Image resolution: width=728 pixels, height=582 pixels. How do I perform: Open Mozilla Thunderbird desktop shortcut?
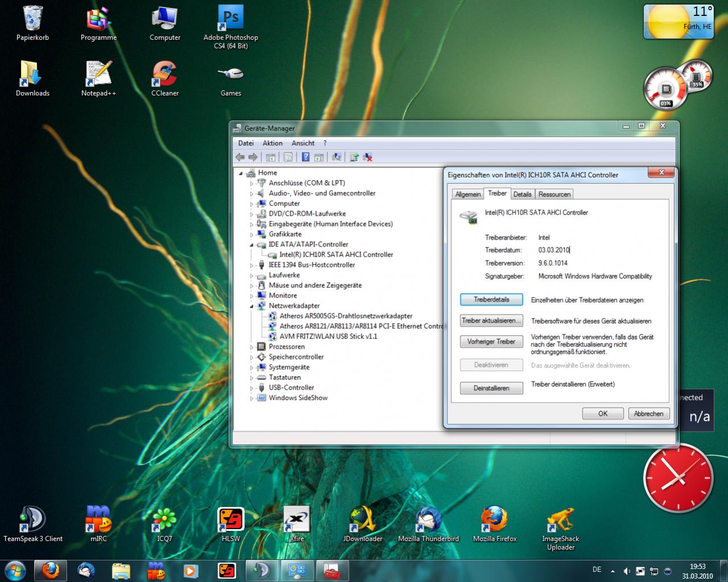429,524
